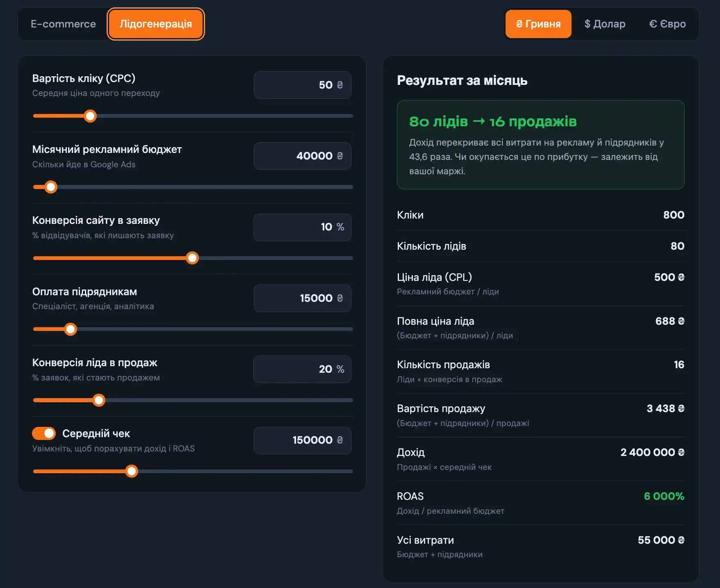Click the Середній чек slider handle
The width and height of the screenshot is (720, 588).
click(x=132, y=471)
